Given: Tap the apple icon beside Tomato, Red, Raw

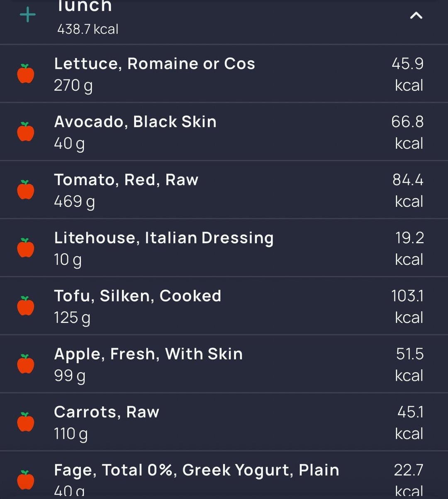Looking at the screenshot, I should [26, 190].
